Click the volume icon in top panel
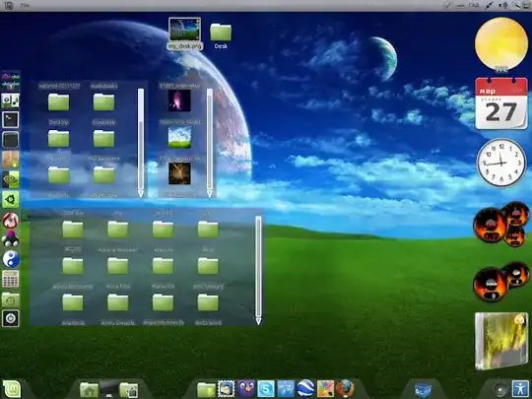 pos(503,5)
